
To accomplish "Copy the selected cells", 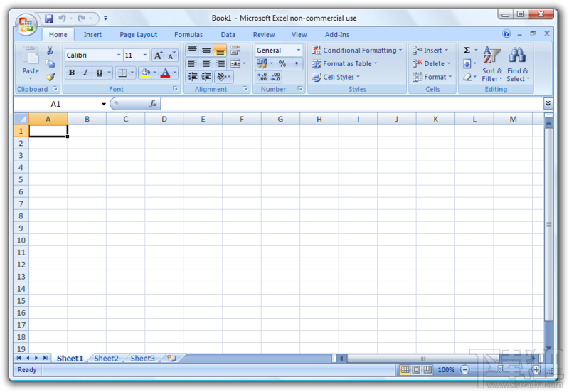I will tap(50, 63).
